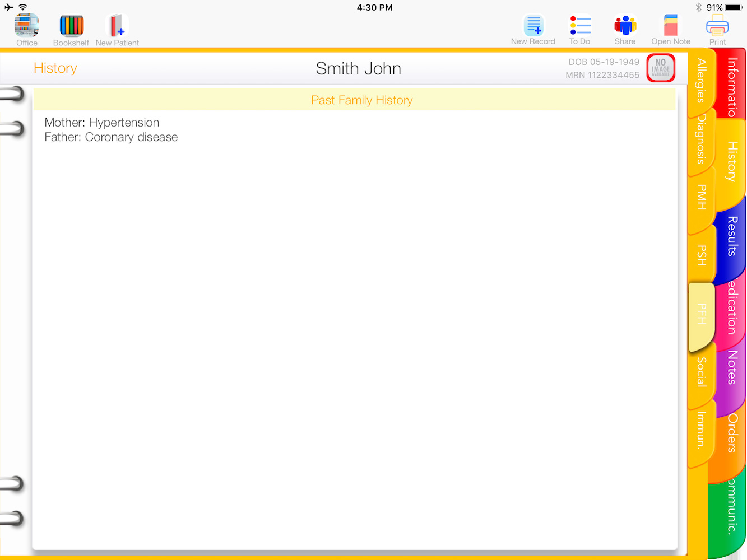Open the PSH sub-tab
Viewport: 747px width, 560px height.
coord(700,256)
